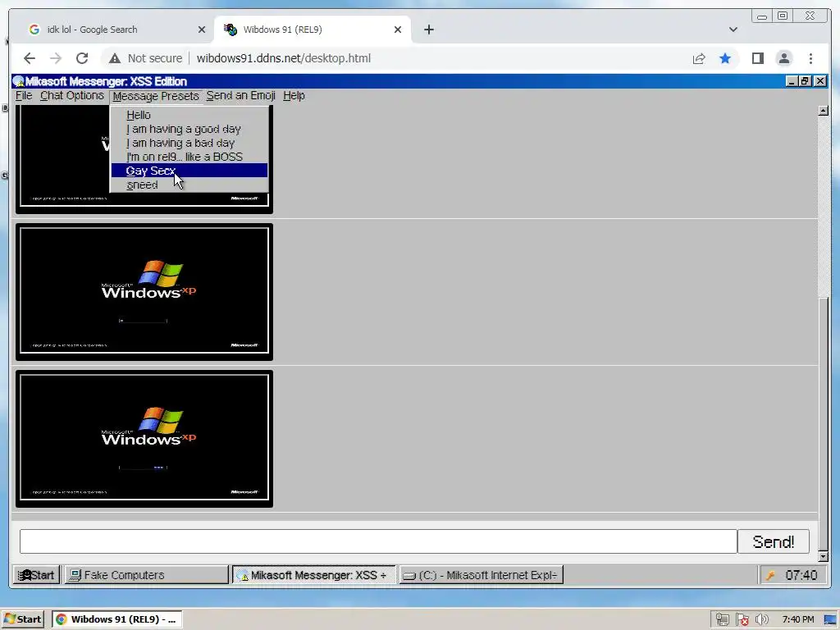Choose I am having a bad day preset
This screenshot has height=630, width=840.
[189, 143]
